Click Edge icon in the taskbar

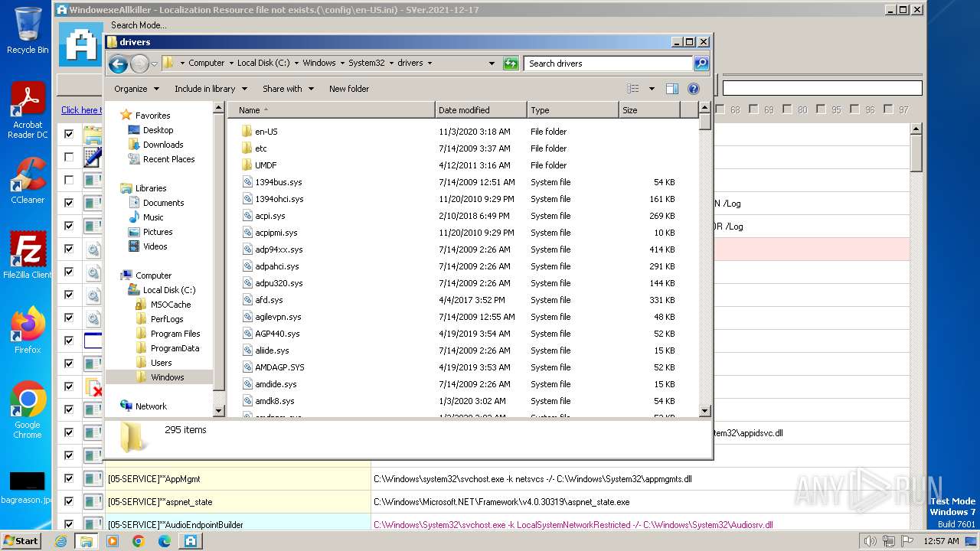coord(164,541)
